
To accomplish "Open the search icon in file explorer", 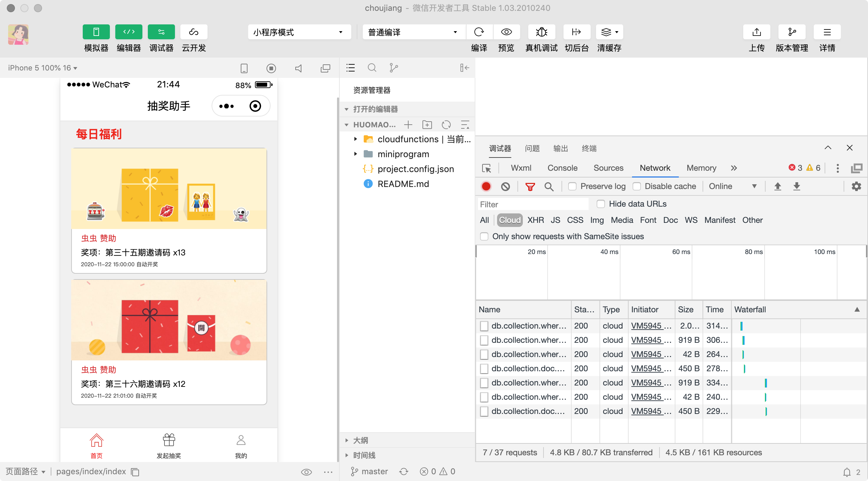I will coord(372,68).
